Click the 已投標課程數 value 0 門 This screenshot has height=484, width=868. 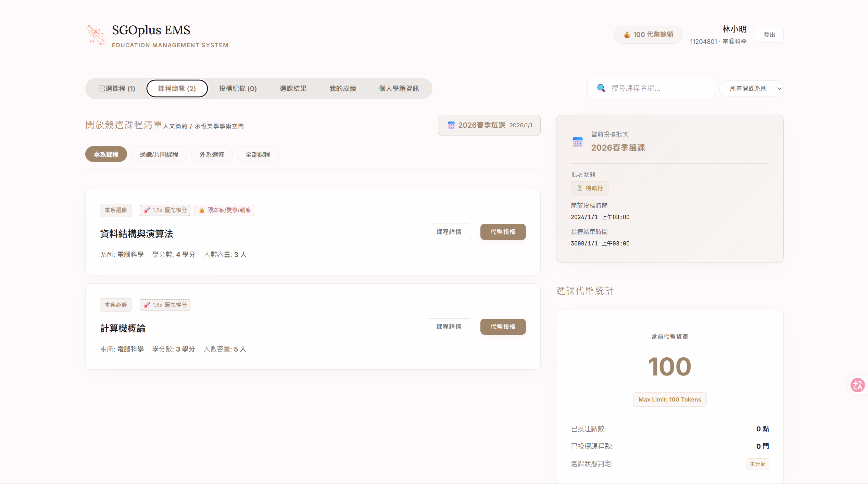[x=763, y=446]
